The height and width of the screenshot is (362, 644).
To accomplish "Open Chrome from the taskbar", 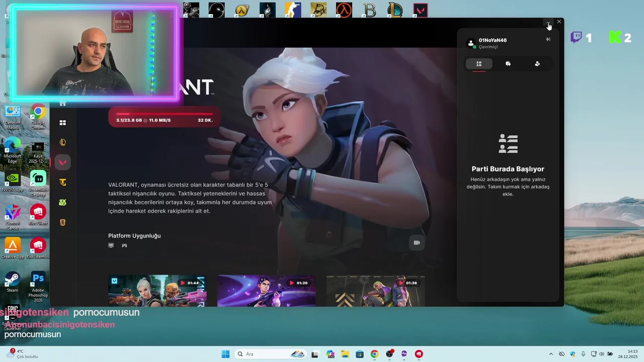I will point(374,354).
